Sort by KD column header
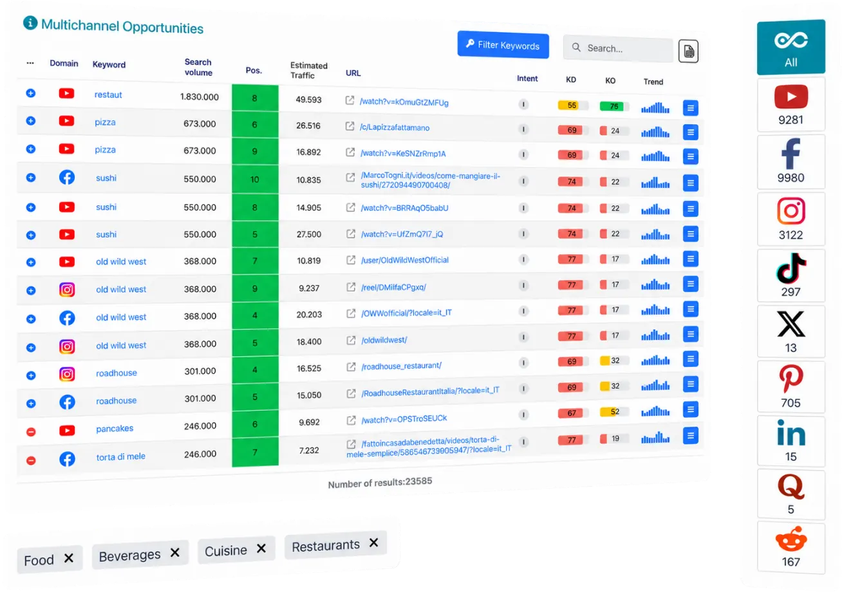This screenshot has height=616, width=844. coord(571,80)
